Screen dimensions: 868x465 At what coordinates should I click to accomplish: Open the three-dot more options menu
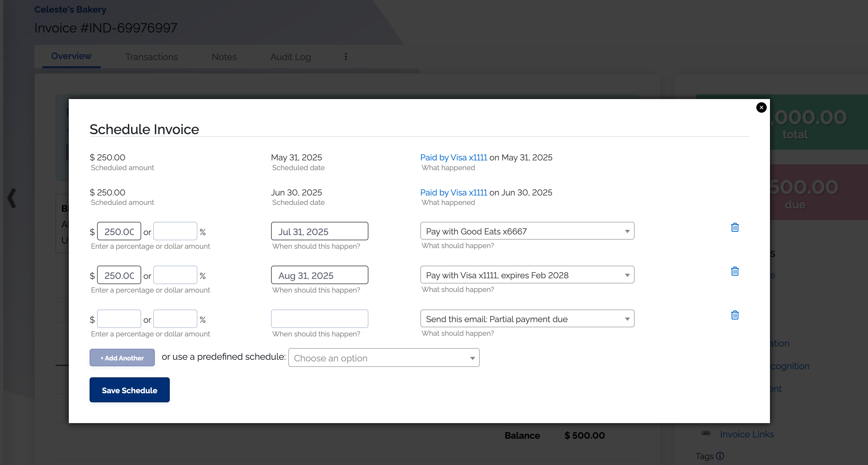point(346,57)
